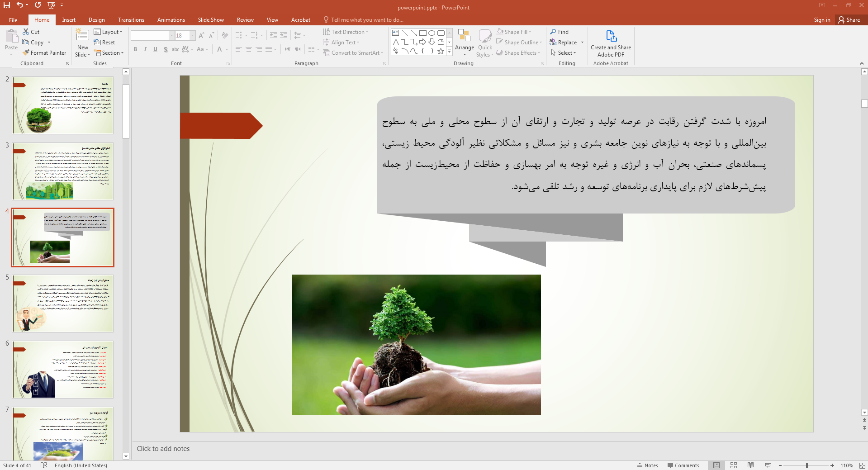
Task: Open Shape Effects menu
Action: point(518,52)
